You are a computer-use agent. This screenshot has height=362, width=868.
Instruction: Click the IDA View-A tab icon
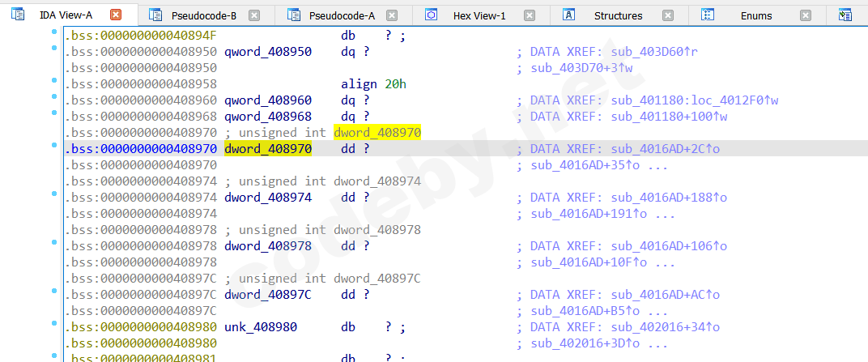tap(19, 15)
